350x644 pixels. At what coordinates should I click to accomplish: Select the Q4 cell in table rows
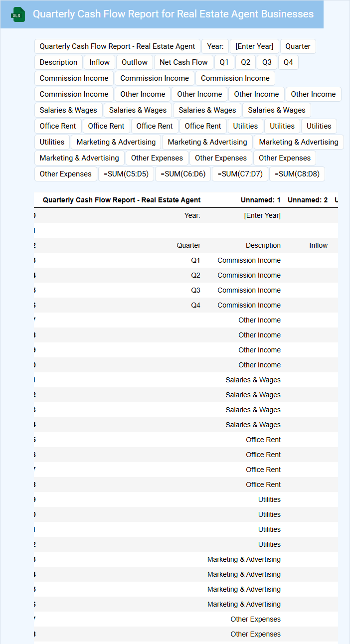click(x=195, y=305)
